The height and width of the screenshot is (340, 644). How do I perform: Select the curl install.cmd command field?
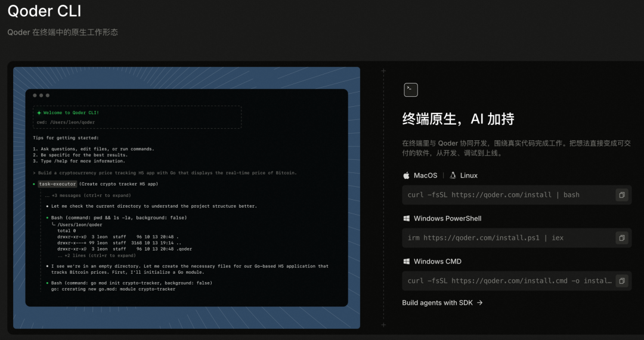pyautogui.click(x=516, y=281)
